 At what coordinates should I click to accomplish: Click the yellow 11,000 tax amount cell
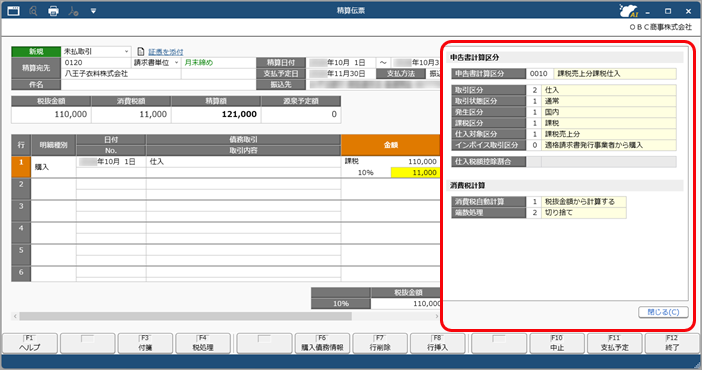coord(415,172)
